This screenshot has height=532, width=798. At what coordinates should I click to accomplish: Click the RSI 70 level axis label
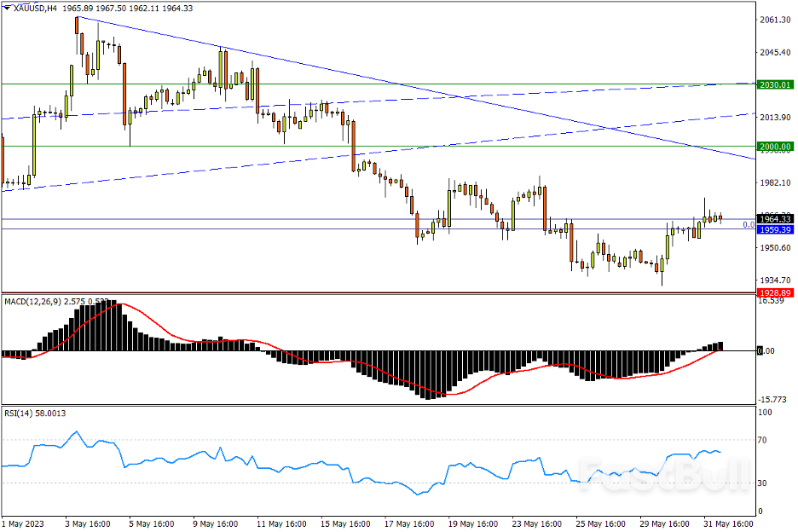(766, 440)
